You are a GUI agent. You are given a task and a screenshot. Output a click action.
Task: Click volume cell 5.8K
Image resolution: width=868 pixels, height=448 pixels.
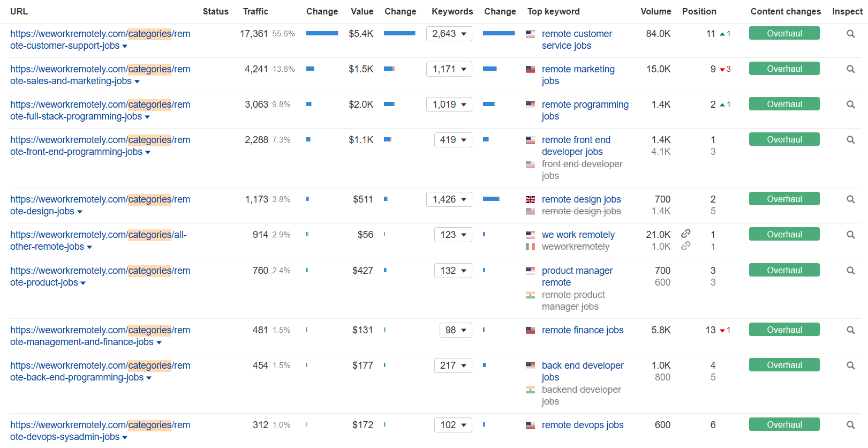[661, 330]
